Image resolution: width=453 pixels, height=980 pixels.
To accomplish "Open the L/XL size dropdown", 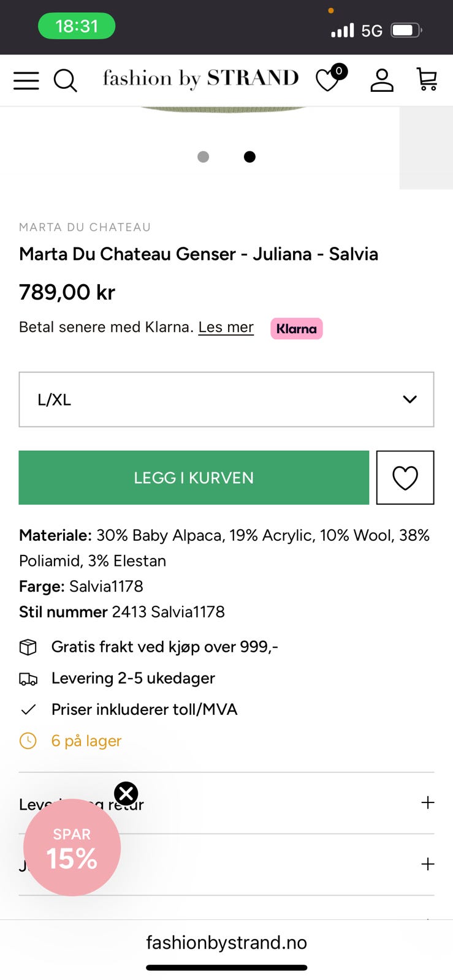I will point(226,399).
